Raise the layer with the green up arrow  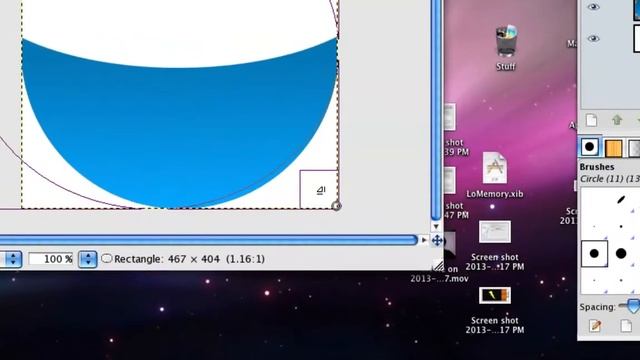tap(617, 120)
